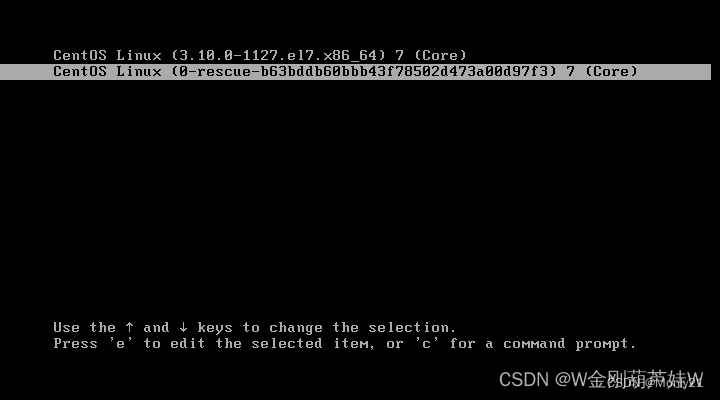The height and width of the screenshot is (400, 720).
Task: Select the CentOS Linux 3.10.0-1127 boot entry
Action: (260, 56)
